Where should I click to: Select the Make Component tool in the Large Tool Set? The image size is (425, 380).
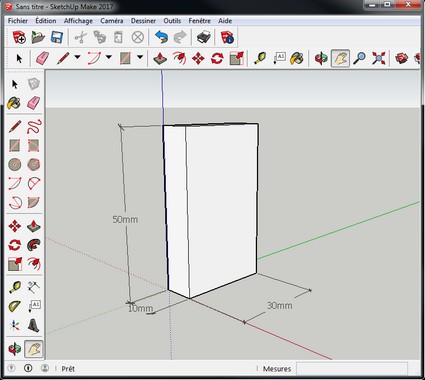(x=34, y=84)
